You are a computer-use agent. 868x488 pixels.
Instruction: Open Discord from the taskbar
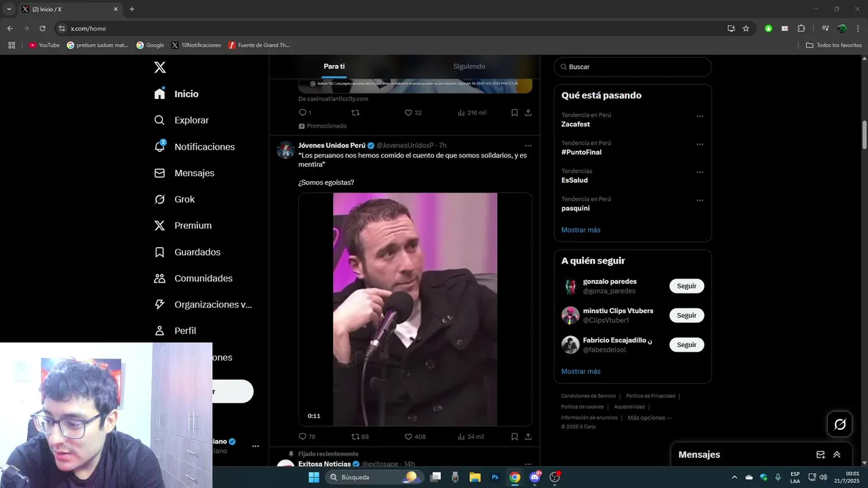(x=534, y=477)
